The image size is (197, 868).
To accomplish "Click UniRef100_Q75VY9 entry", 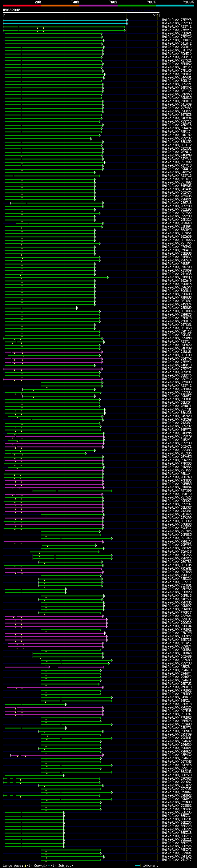I will pos(177,436).
